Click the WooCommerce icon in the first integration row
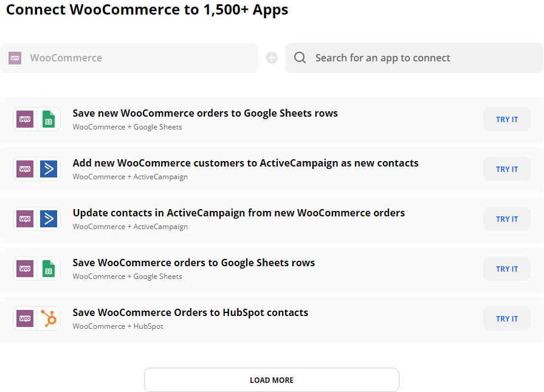Viewport: 544px width, 392px height. tap(25, 119)
